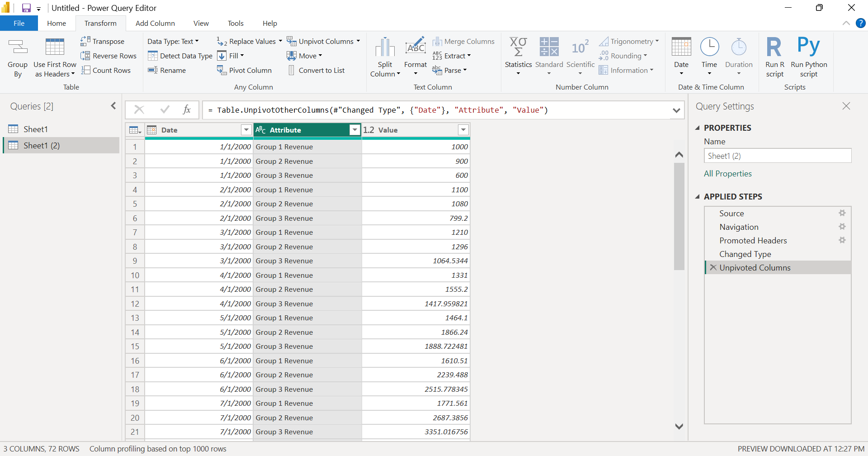Select the Changed Type step
Image resolution: width=868 pixels, height=456 pixels.
click(778, 254)
